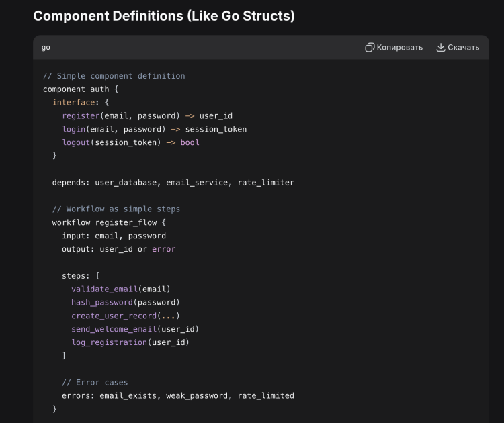The width and height of the screenshot is (504, 423).
Task: Click the '// Workflow as simple steps' comment
Action: 116,209
